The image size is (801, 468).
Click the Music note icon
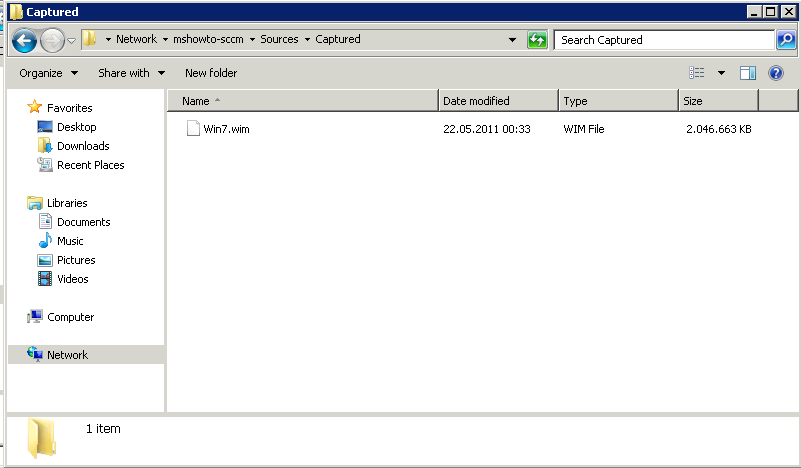45,240
